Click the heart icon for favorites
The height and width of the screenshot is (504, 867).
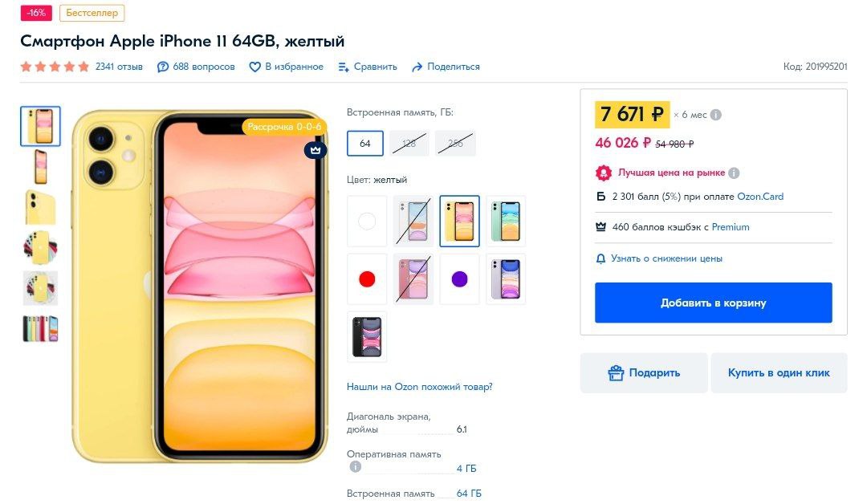pyautogui.click(x=254, y=67)
